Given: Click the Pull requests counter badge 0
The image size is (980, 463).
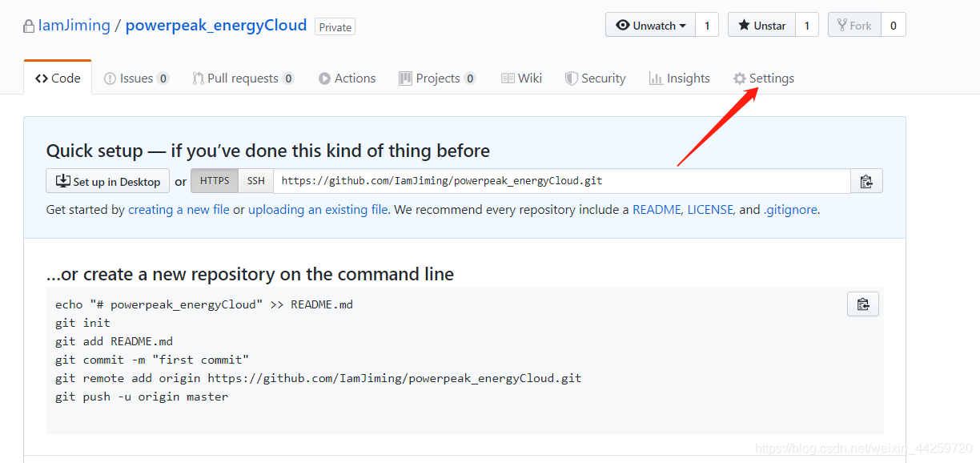Looking at the screenshot, I should click(x=288, y=79).
